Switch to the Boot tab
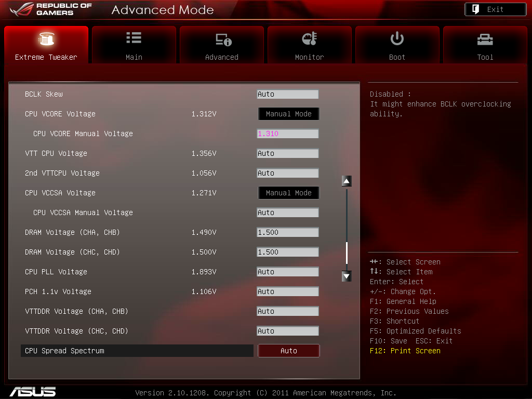 click(x=397, y=45)
